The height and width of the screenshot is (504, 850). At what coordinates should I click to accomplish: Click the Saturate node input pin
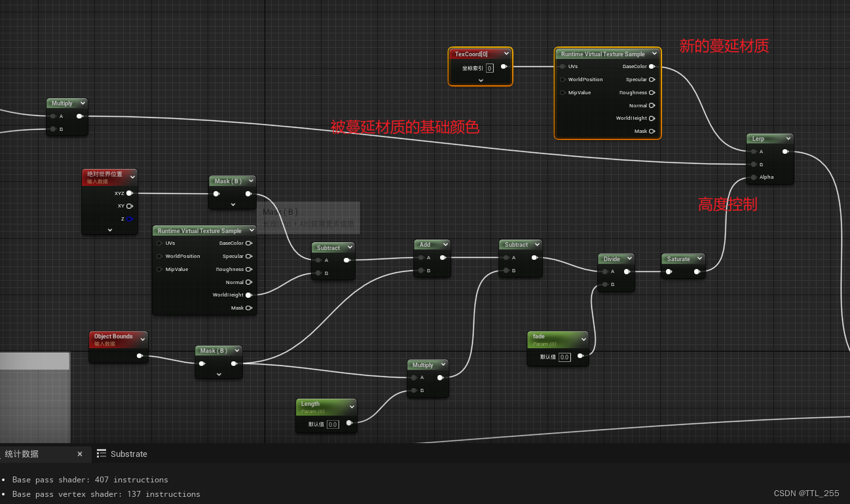(x=669, y=271)
